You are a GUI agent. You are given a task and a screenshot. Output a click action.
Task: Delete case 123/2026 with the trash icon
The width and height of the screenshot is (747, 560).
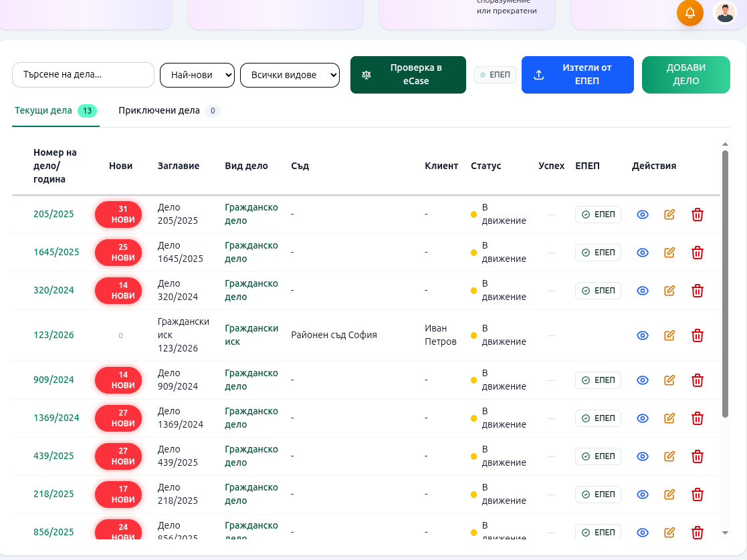point(698,335)
